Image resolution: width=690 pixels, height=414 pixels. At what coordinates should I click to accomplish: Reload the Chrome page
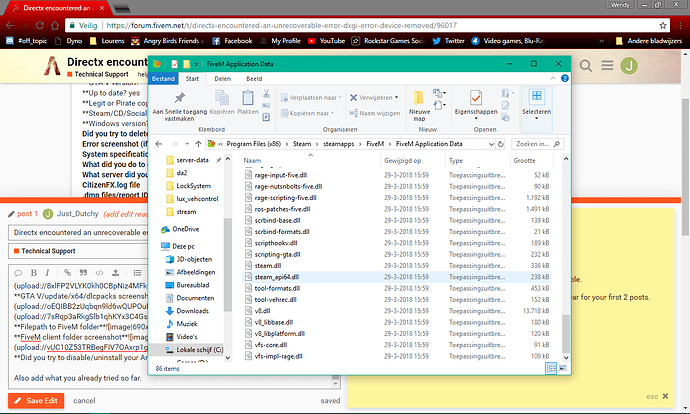click(x=40, y=26)
